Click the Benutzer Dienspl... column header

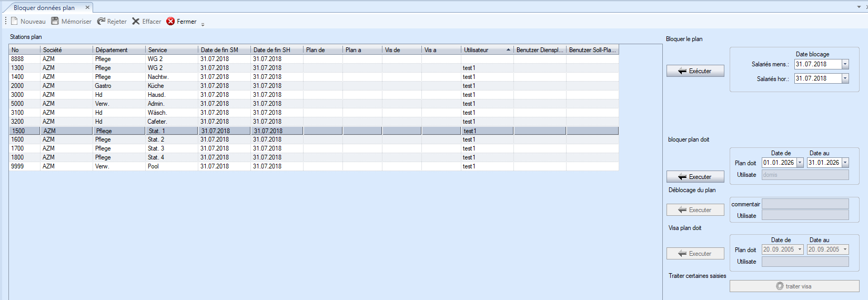tap(540, 50)
